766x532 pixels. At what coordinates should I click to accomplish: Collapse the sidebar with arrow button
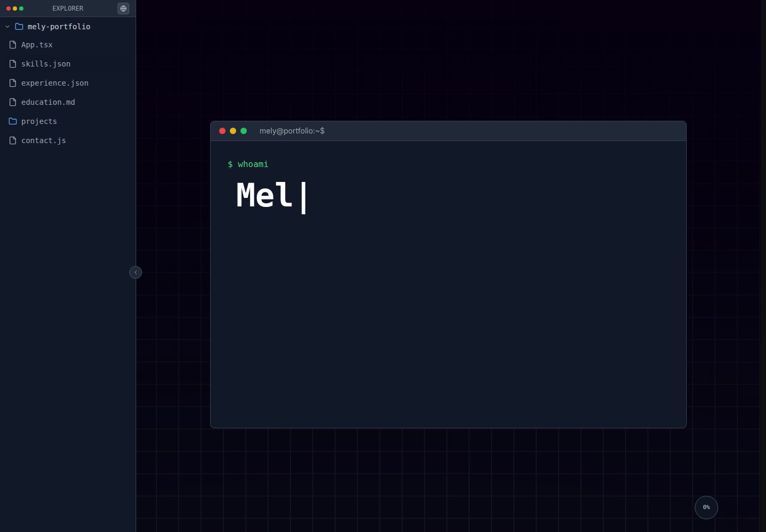(x=136, y=272)
